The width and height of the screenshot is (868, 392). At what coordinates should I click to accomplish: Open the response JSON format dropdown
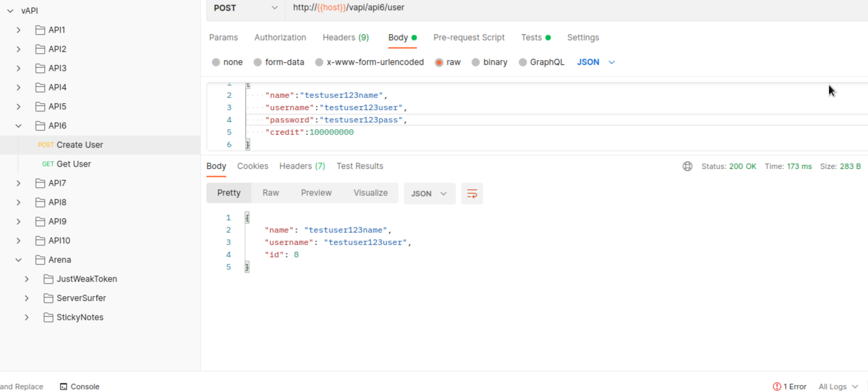click(429, 194)
